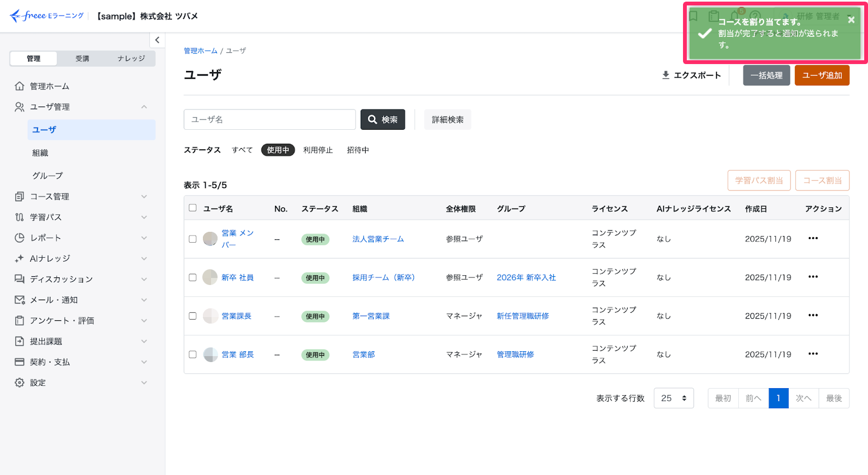Open the 2026年 新卒入社 group link
The image size is (868, 475).
tap(526, 277)
